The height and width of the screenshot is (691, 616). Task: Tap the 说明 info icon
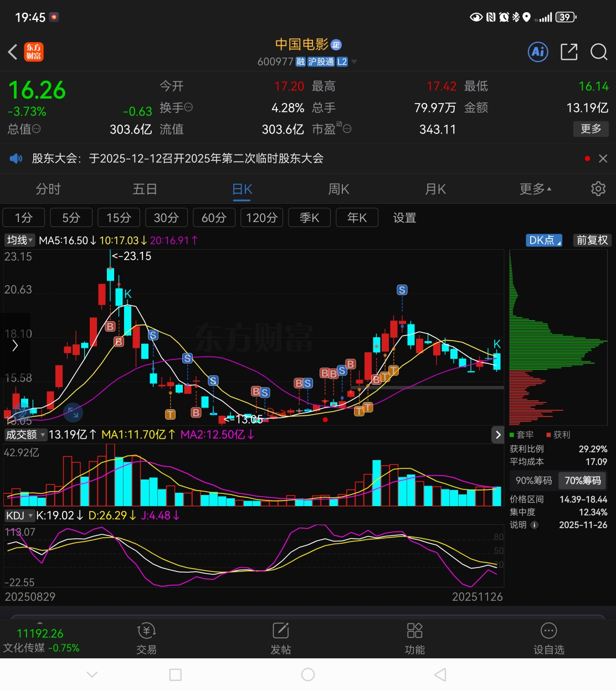535,525
